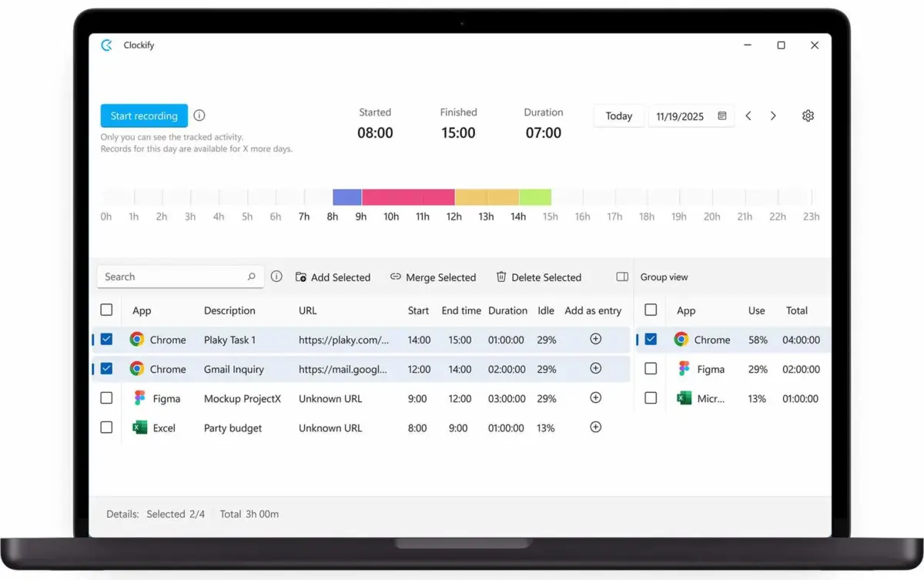Click Excel icon in Group view list

(684, 398)
